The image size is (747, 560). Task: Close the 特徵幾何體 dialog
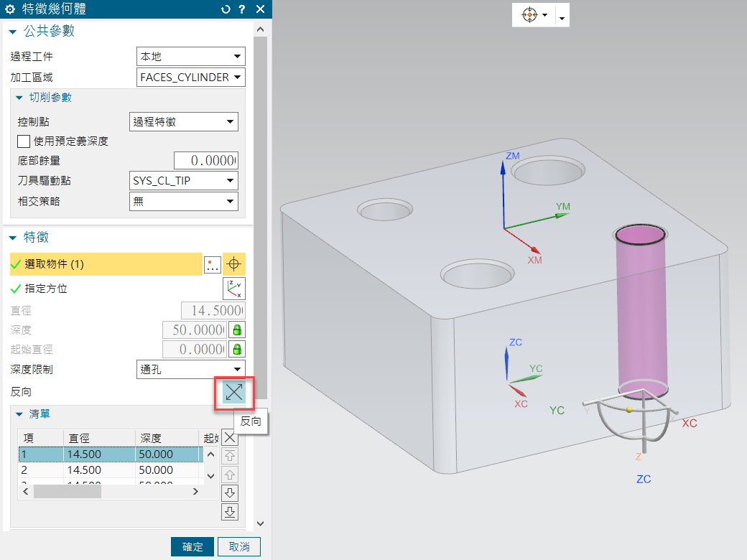coord(260,9)
